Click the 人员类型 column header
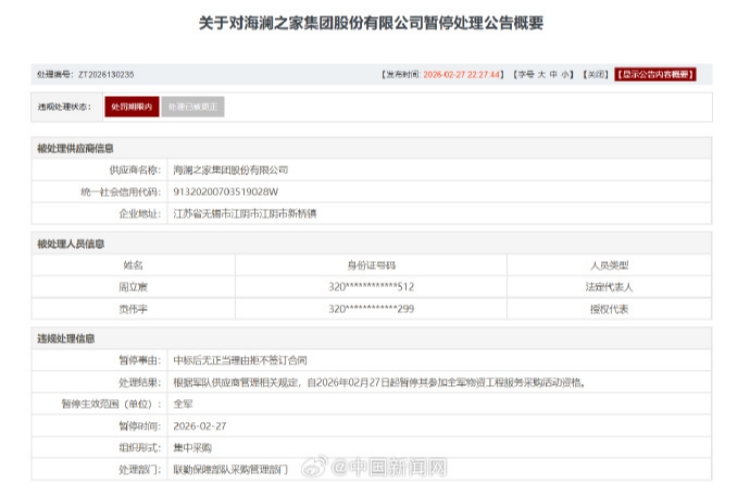The height and width of the screenshot is (484, 750). point(609,265)
